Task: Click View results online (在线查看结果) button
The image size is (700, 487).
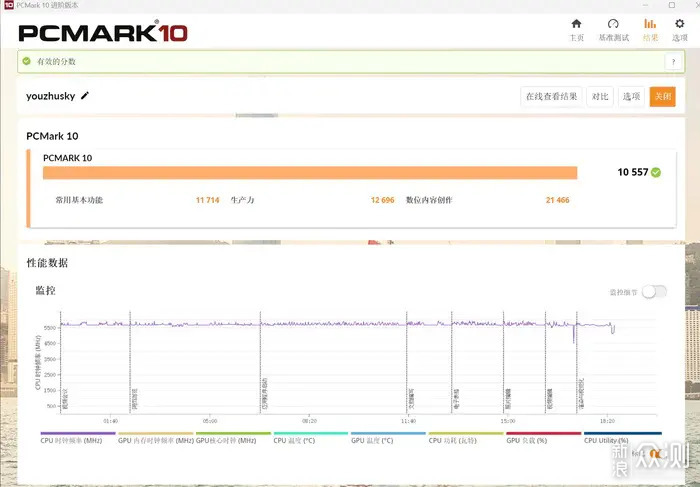Action: click(x=551, y=96)
